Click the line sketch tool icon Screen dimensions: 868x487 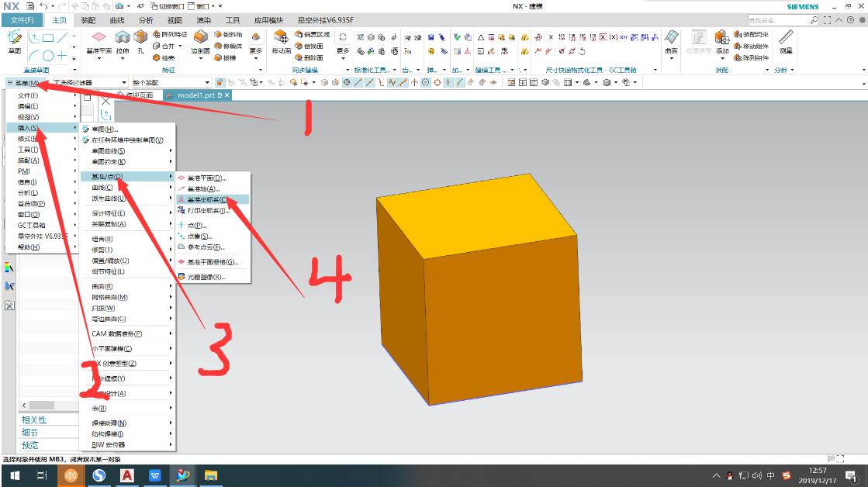click(62, 38)
